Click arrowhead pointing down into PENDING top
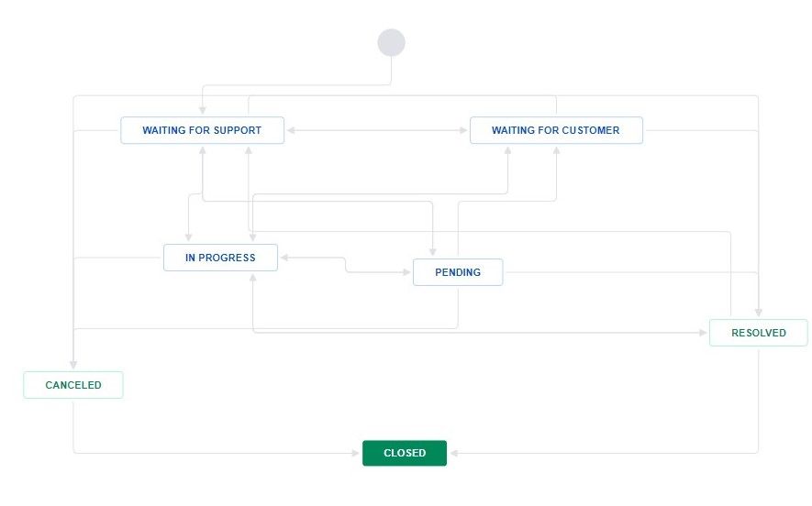812x506 pixels. [x=432, y=252]
